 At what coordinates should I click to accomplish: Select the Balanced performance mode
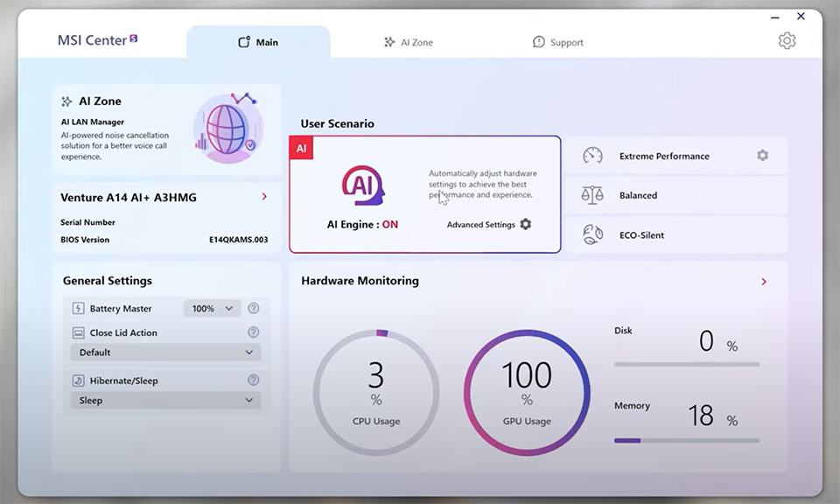pos(656,195)
